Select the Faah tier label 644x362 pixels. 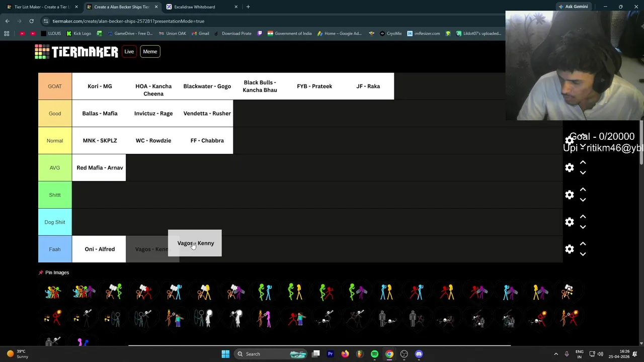[x=55, y=249]
